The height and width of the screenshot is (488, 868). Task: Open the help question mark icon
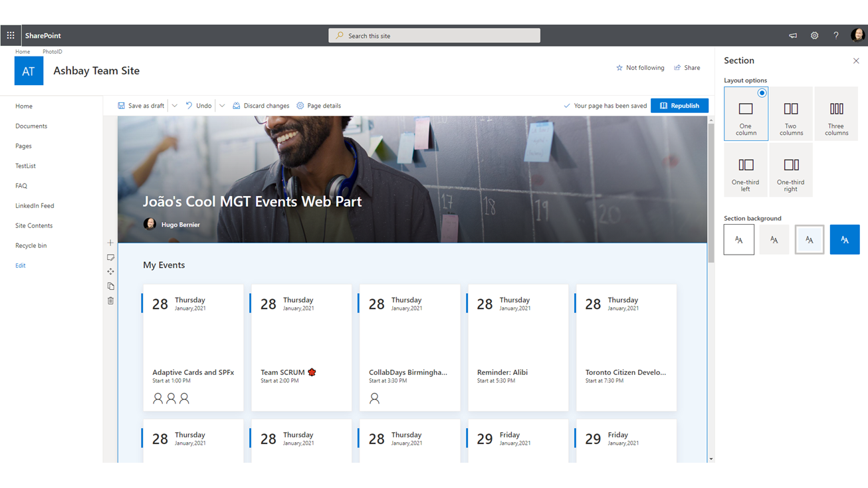[835, 36]
